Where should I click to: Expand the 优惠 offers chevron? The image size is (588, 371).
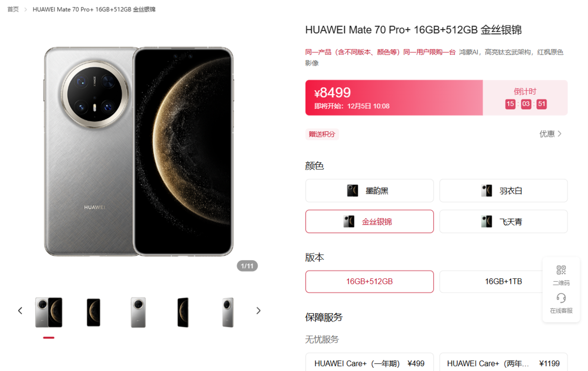(x=560, y=134)
